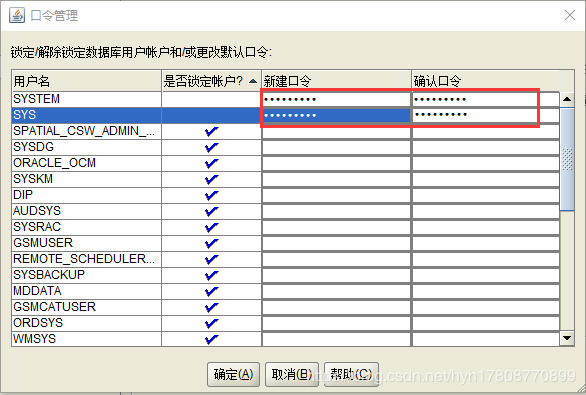
Task: Click the vertical scrollbar thumb
Action: [567, 159]
